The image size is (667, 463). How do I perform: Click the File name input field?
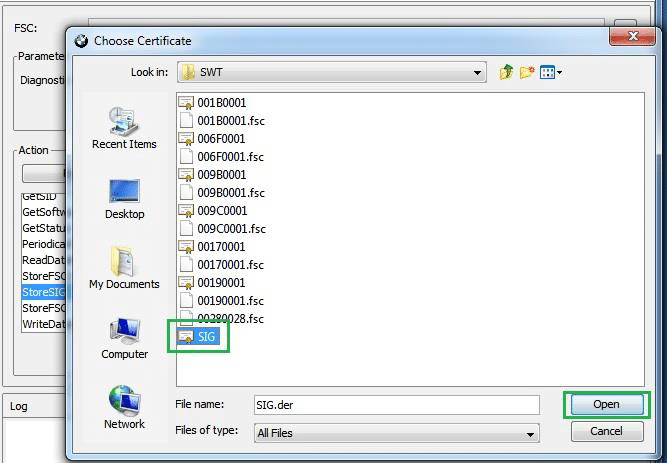tap(395, 405)
